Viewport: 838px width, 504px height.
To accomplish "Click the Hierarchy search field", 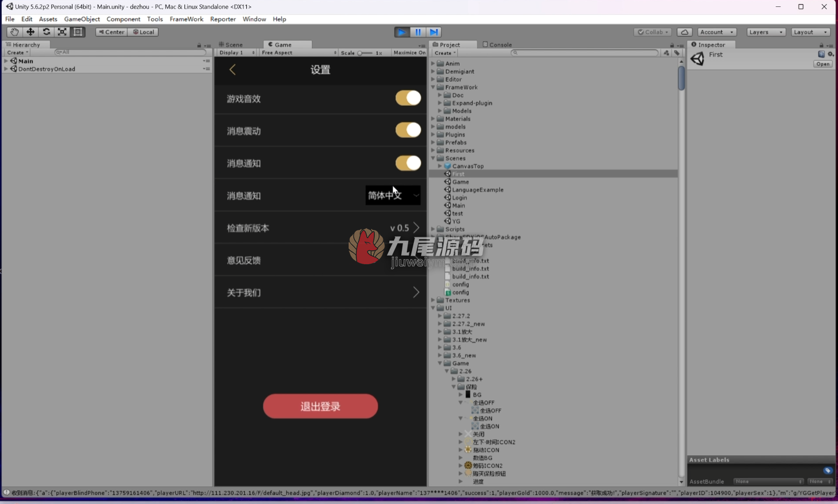I will [131, 53].
